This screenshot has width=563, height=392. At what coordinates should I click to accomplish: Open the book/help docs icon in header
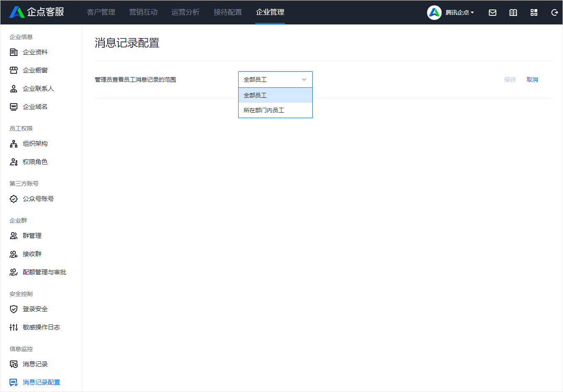coord(513,12)
